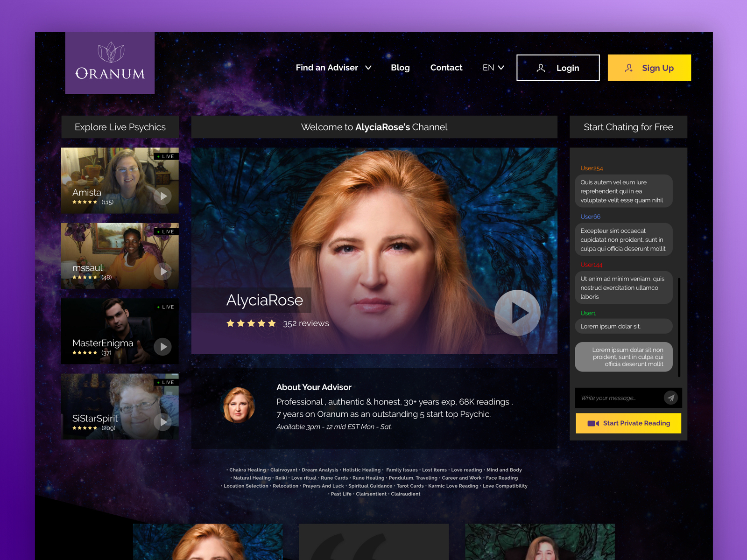
Task: Start Private Reading with the adviser
Action: pyautogui.click(x=628, y=423)
